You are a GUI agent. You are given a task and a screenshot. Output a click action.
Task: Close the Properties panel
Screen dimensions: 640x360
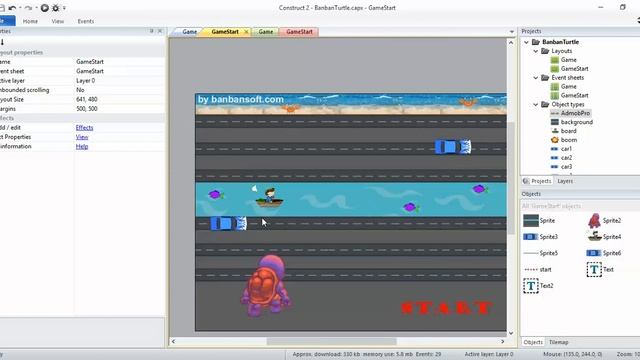coord(160,31)
